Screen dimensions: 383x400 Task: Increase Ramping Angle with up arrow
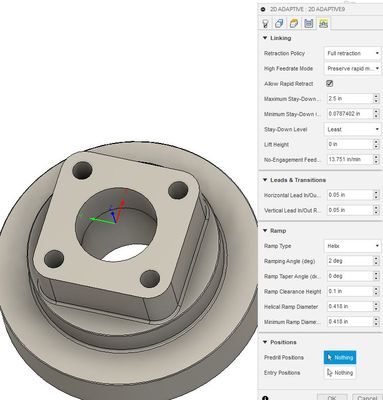[x=376, y=258]
